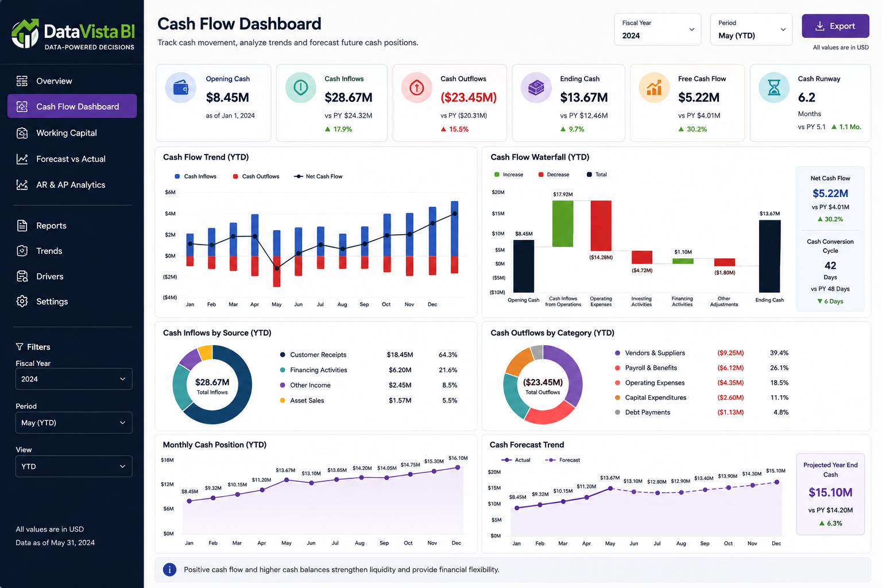
Task: Click the blue info icon in footer banner
Action: click(x=169, y=570)
